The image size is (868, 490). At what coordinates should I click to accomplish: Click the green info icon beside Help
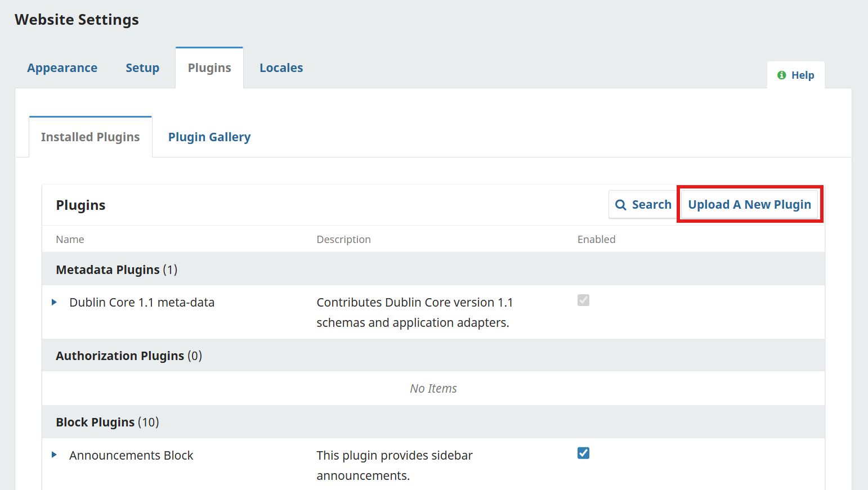pos(781,75)
